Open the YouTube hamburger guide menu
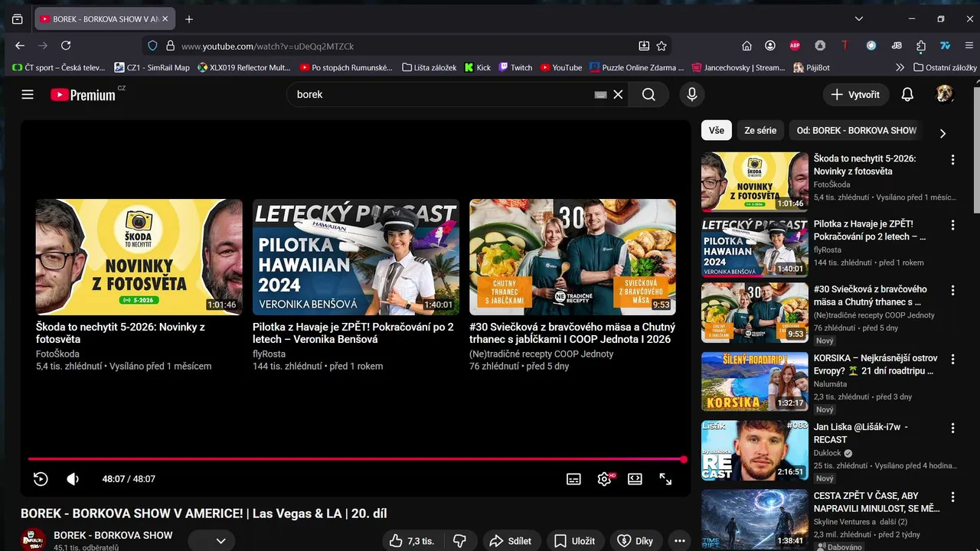Viewport: 980px width, 551px height. [28, 95]
